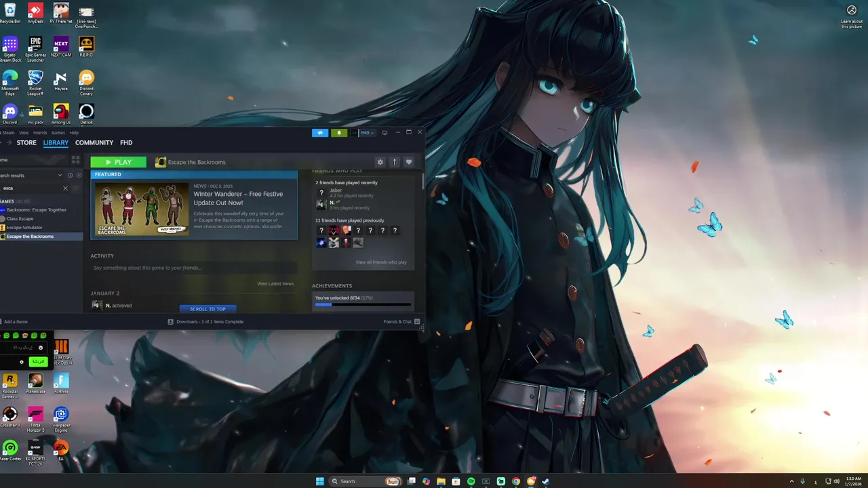Image resolution: width=868 pixels, height=488 pixels.
Task: Collapse the GAMES category header
Action: click(15, 201)
